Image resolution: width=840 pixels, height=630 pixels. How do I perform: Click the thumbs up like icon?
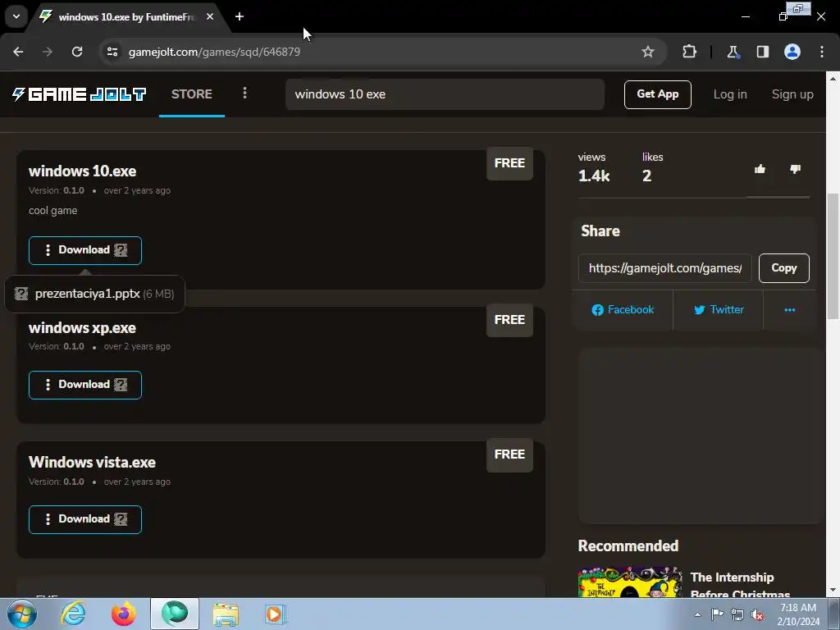[x=760, y=169]
